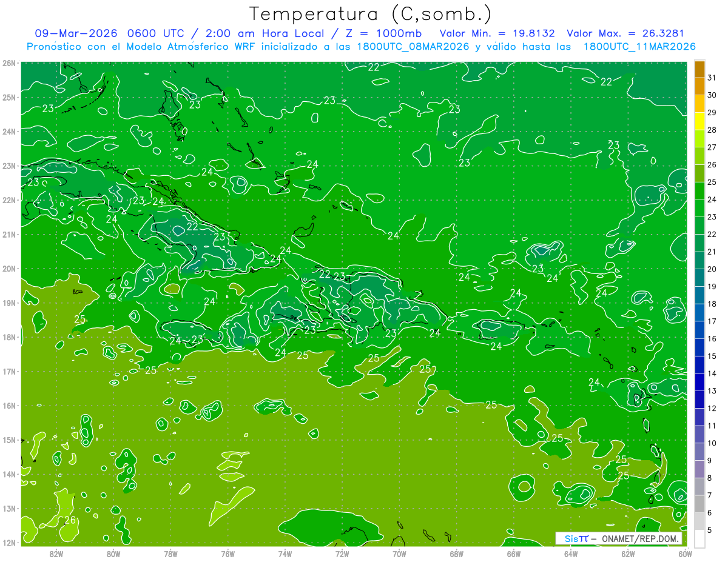Image resolution: width=728 pixels, height=562 pixels.
Task: Click the legend value 31
Action: pyautogui.click(x=712, y=78)
